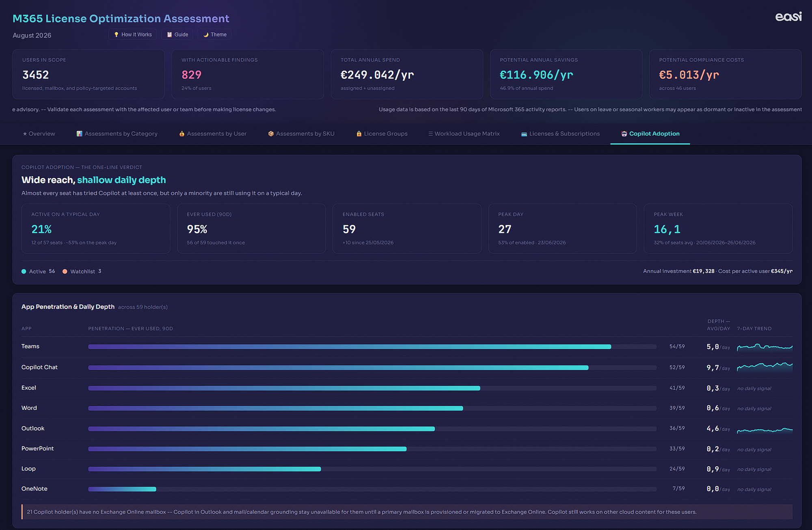The width and height of the screenshot is (812, 530).
Task: Click the "9,7/day" depth value for Copilot Chat
Action: (x=718, y=368)
